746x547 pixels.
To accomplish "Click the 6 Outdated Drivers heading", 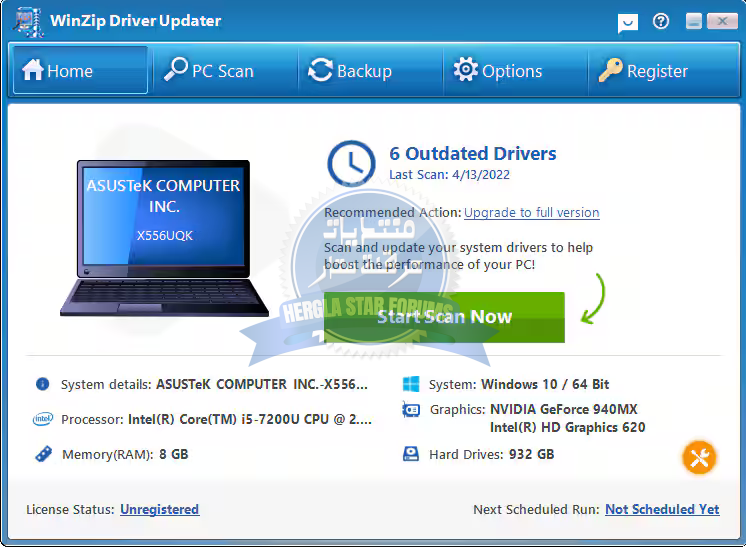I will pos(473,154).
